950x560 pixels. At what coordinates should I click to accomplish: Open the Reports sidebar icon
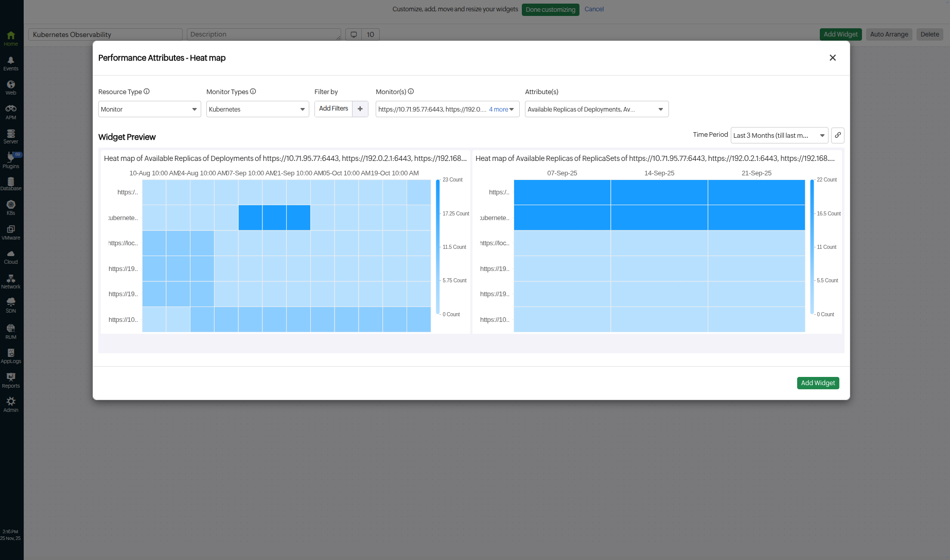pyautogui.click(x=11, y=380)
